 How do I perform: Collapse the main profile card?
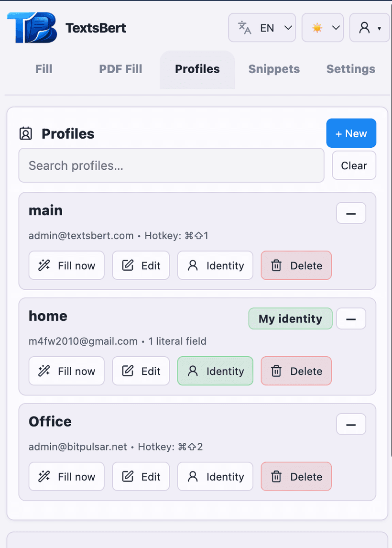click(351, 213)
